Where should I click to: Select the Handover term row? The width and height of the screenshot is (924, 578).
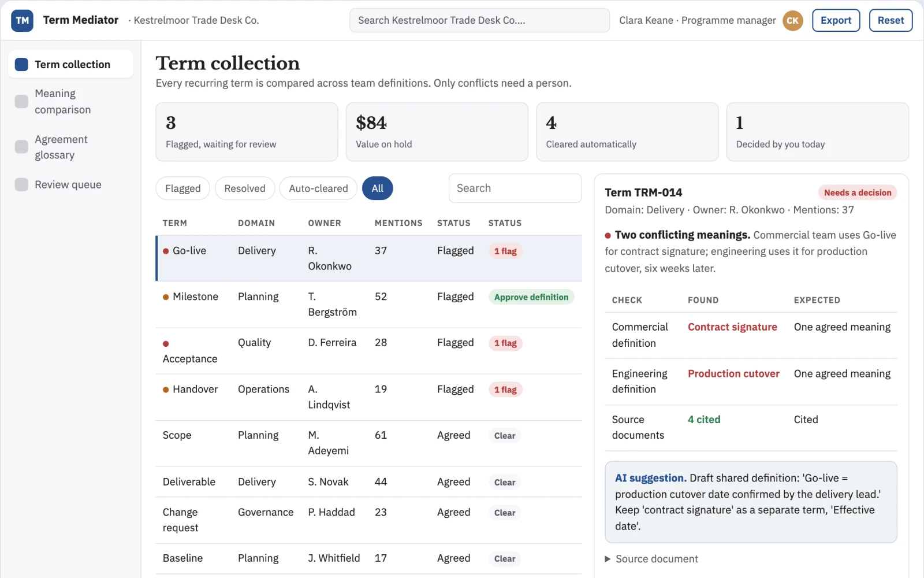(368, 397)
